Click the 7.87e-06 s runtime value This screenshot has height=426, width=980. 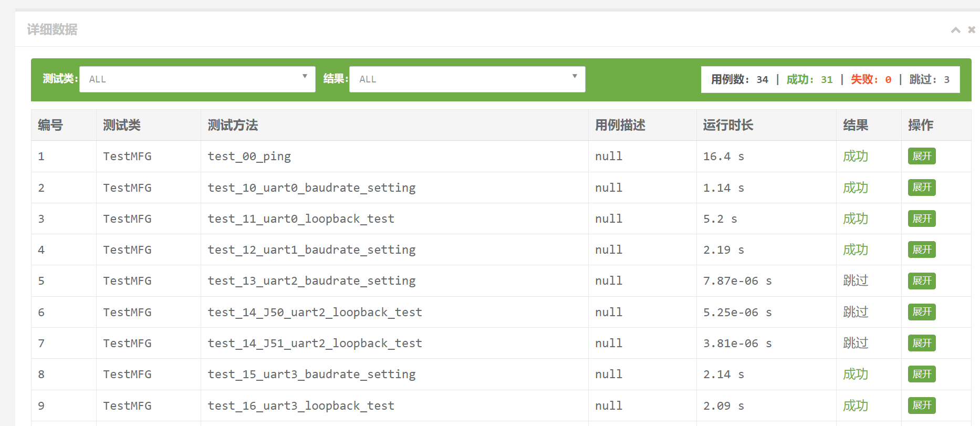coord(737,281)
